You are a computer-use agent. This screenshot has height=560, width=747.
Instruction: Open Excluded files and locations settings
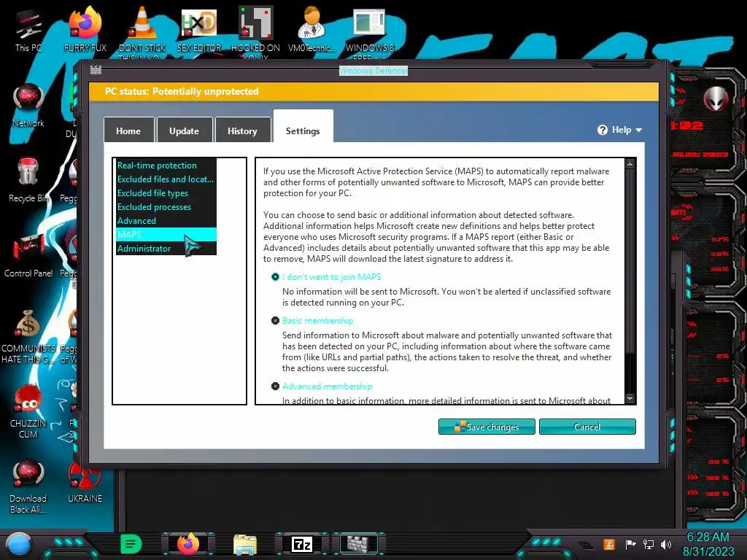point(166,179)
